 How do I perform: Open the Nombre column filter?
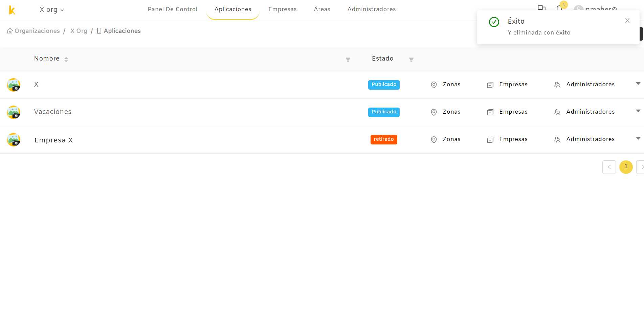(348, 60)
